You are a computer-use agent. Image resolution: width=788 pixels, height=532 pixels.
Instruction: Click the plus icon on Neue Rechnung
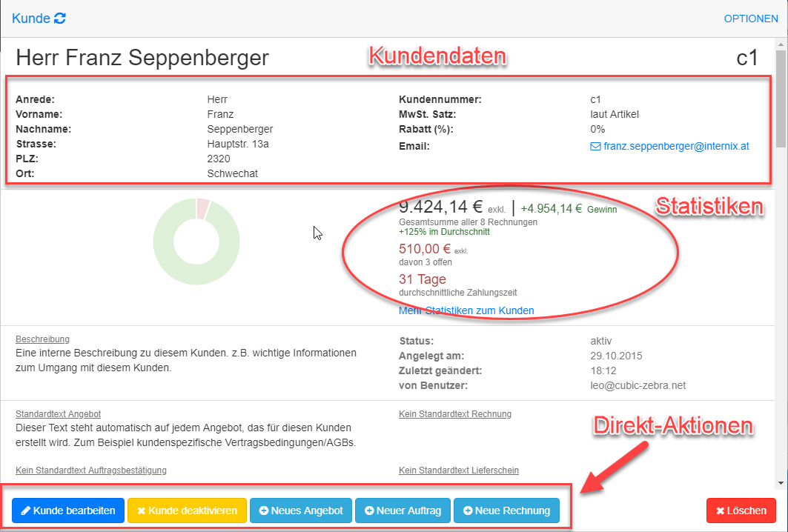pos(468,511)
